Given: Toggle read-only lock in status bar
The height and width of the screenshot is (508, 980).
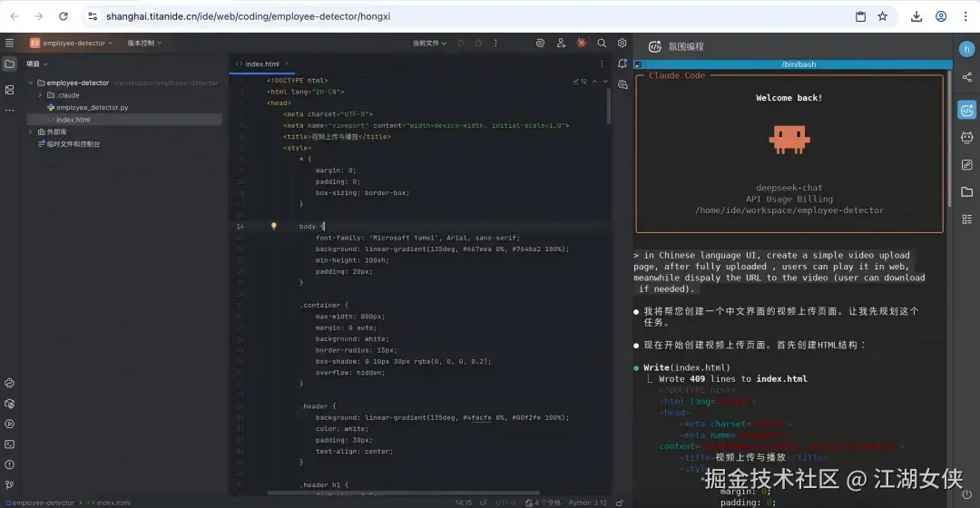Looking at the screenshot, I should (620, 503).
